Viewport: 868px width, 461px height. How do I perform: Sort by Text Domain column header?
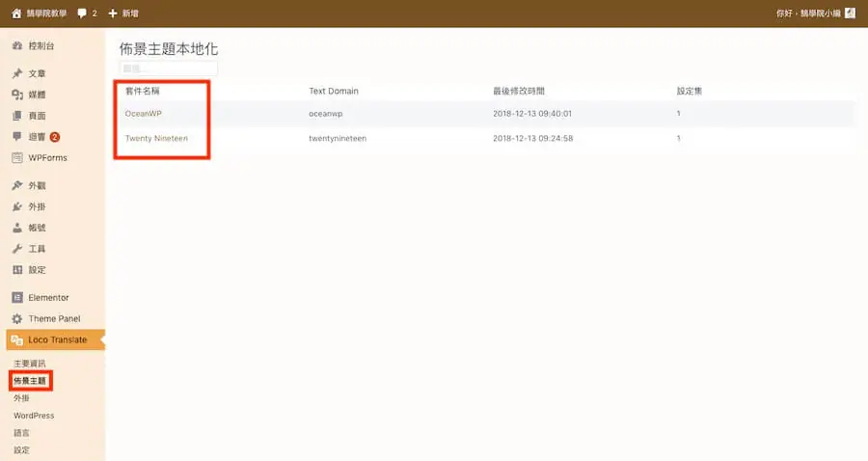tap(334, 91)
